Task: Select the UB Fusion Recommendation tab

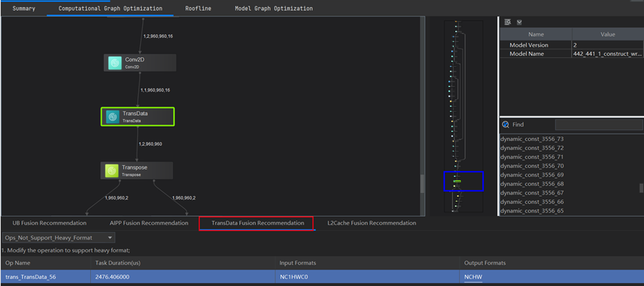Action: [49, 223]
